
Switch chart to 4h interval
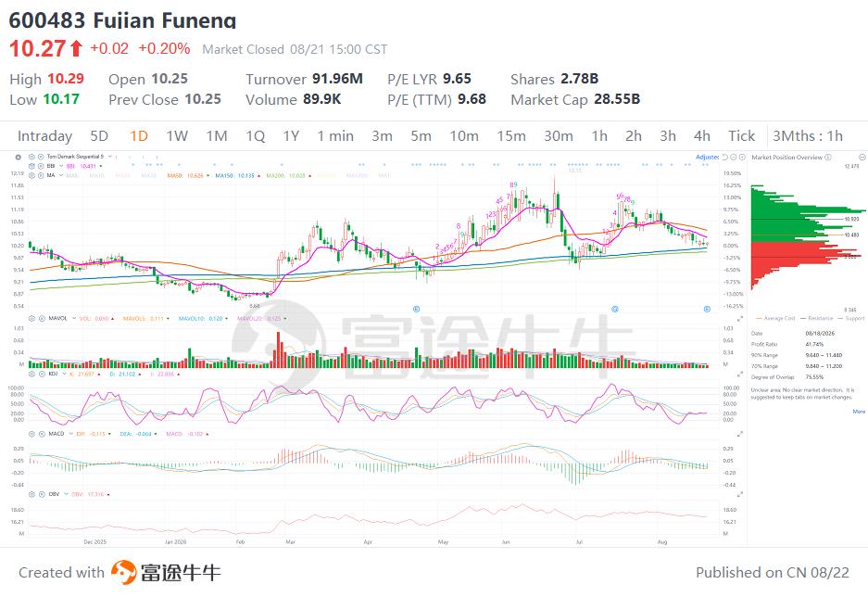tap(702, 136)
